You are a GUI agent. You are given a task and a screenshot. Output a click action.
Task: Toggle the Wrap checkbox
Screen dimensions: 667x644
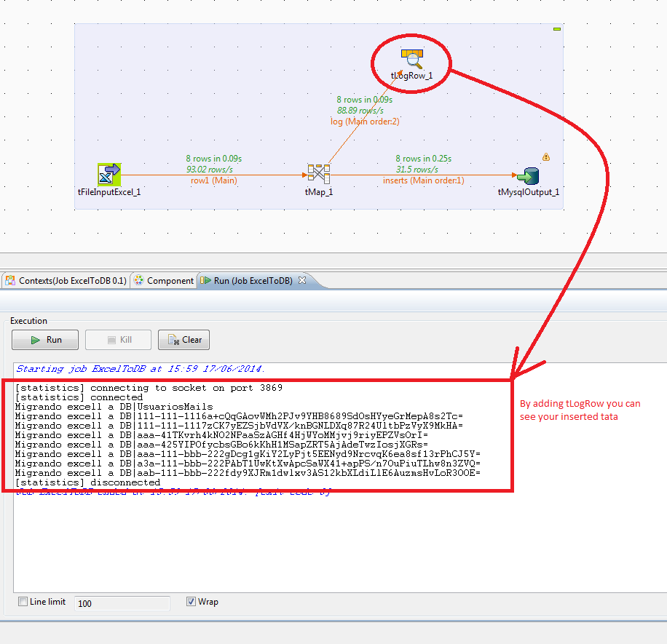pos(191,602)
